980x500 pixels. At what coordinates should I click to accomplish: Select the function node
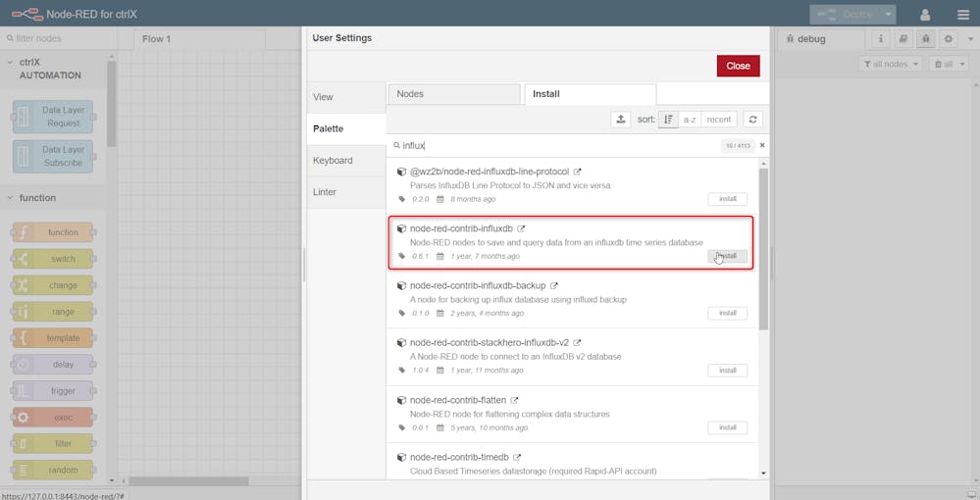(x=53, y=232)
